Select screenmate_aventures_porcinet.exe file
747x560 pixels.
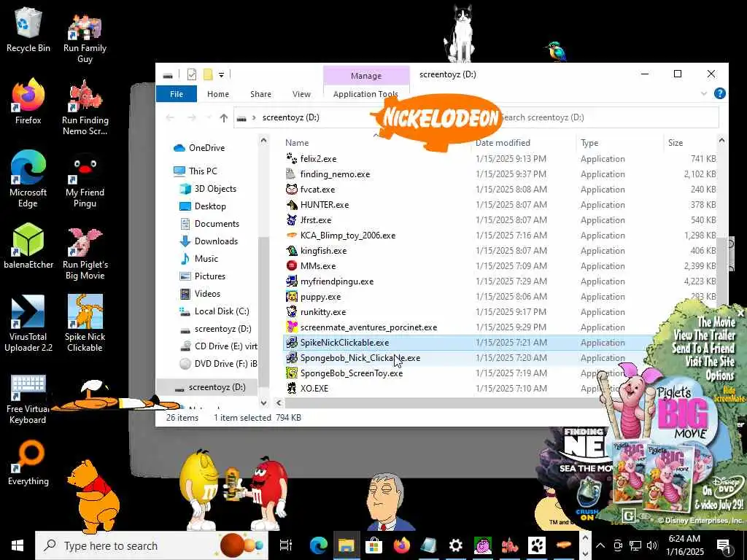click(368, 327)
